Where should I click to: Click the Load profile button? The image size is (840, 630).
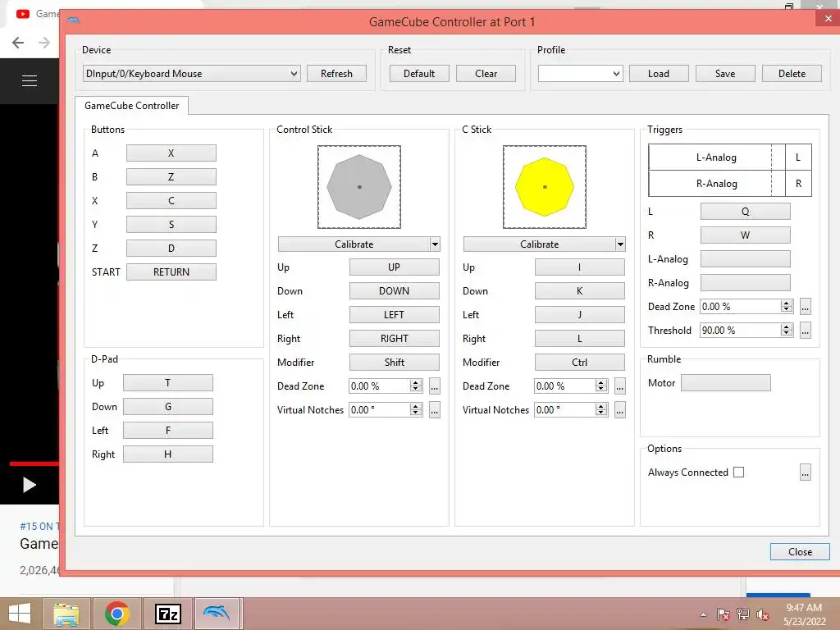tap(659, 73)
